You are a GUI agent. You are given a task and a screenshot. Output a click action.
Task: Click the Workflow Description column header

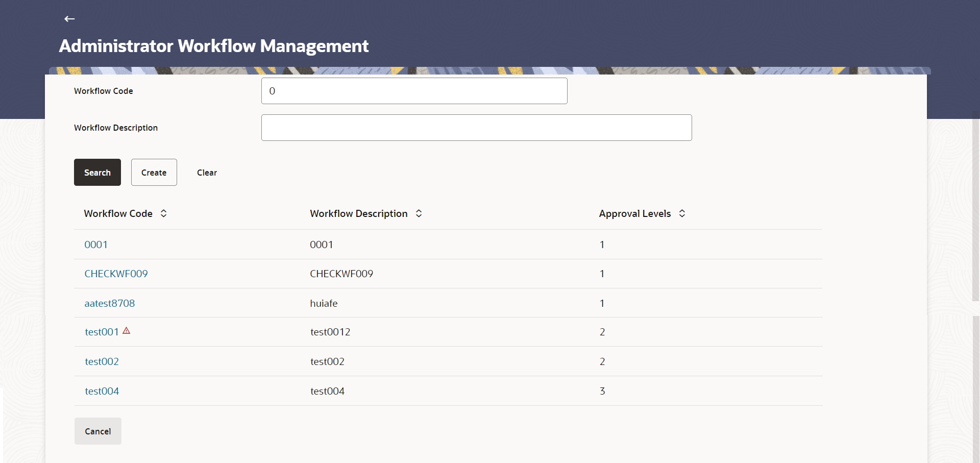click(x=358, y=213)
